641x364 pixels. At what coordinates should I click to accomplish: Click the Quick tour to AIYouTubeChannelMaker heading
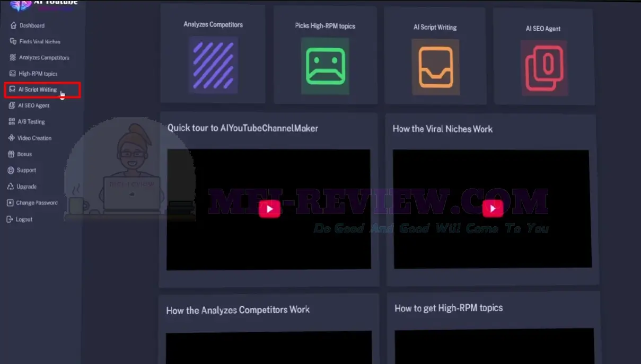(243, 128)
